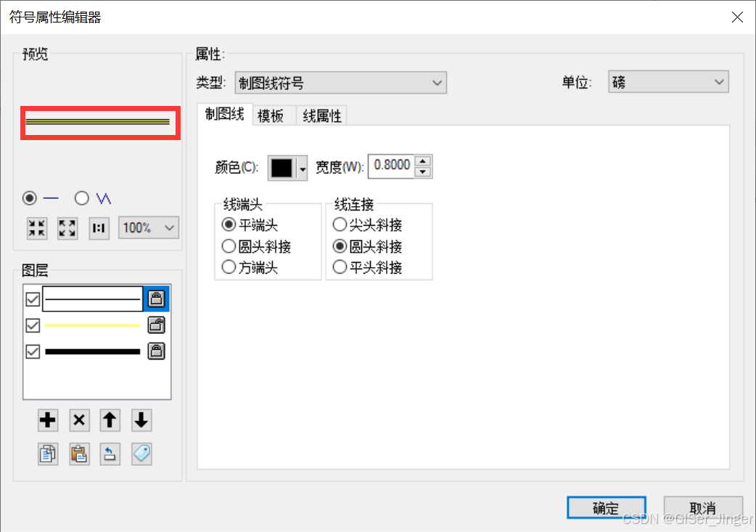This screenshot has height=532, width=756.
Task: Move layer up with the up arrow icon
Action: click(110, 420)
